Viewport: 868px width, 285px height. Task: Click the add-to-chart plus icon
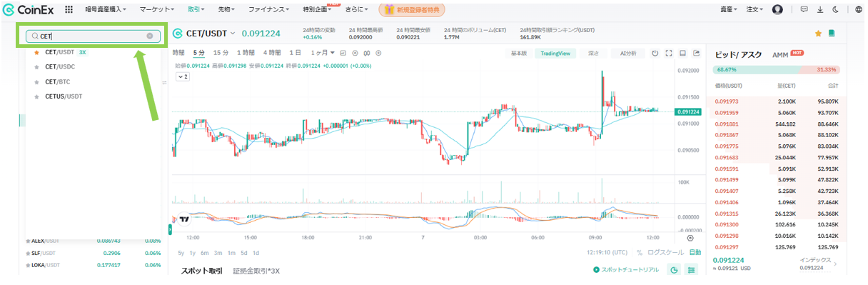pyautogui.click(x=378, y=53)
